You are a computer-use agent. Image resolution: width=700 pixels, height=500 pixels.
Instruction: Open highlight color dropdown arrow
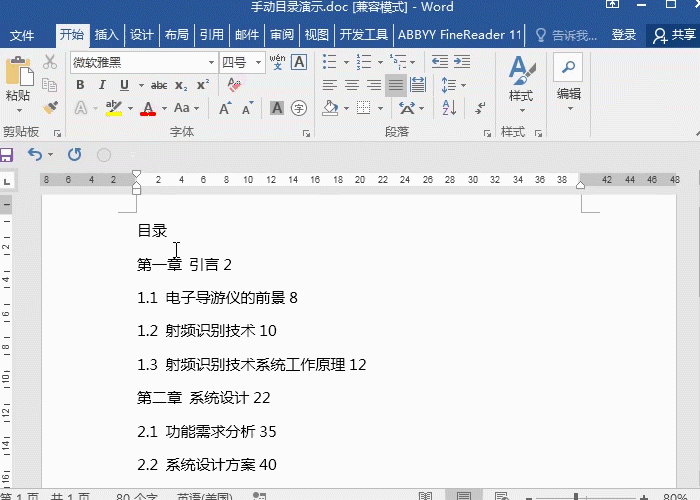coord(130,108)
